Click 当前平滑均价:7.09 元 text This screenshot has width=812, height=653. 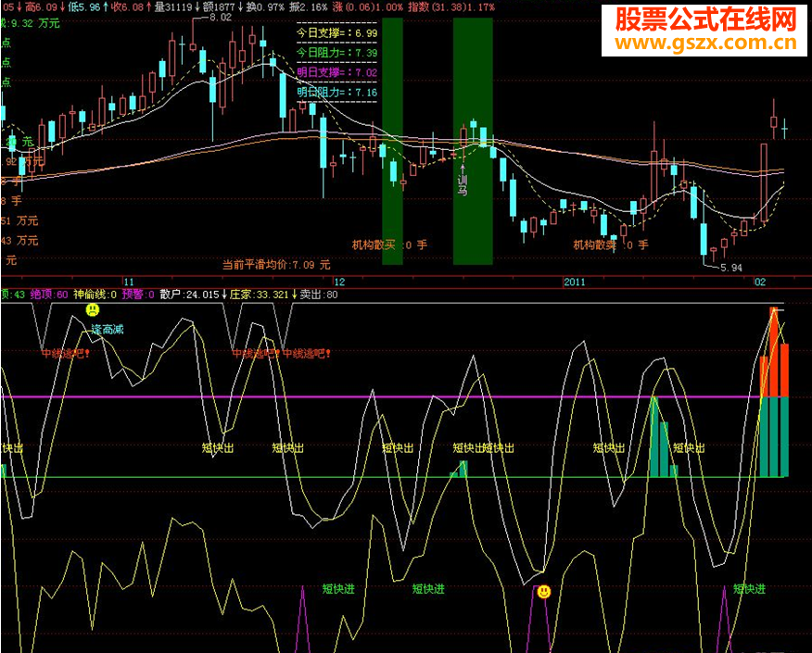pos(276,265)
